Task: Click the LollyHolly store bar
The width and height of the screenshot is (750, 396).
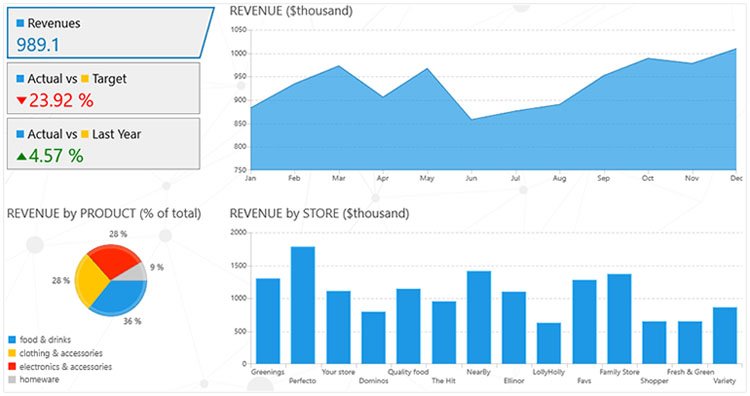Action: [x=549, y=343]
